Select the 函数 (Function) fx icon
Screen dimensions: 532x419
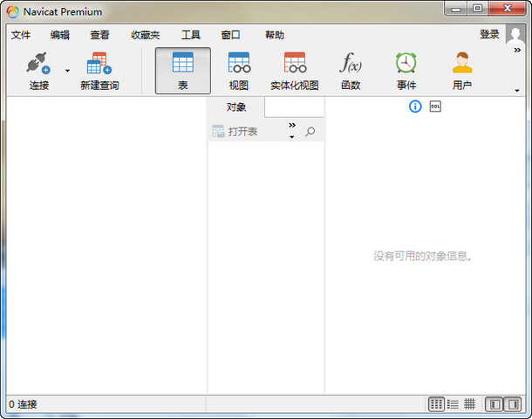(x=351, y=71)
